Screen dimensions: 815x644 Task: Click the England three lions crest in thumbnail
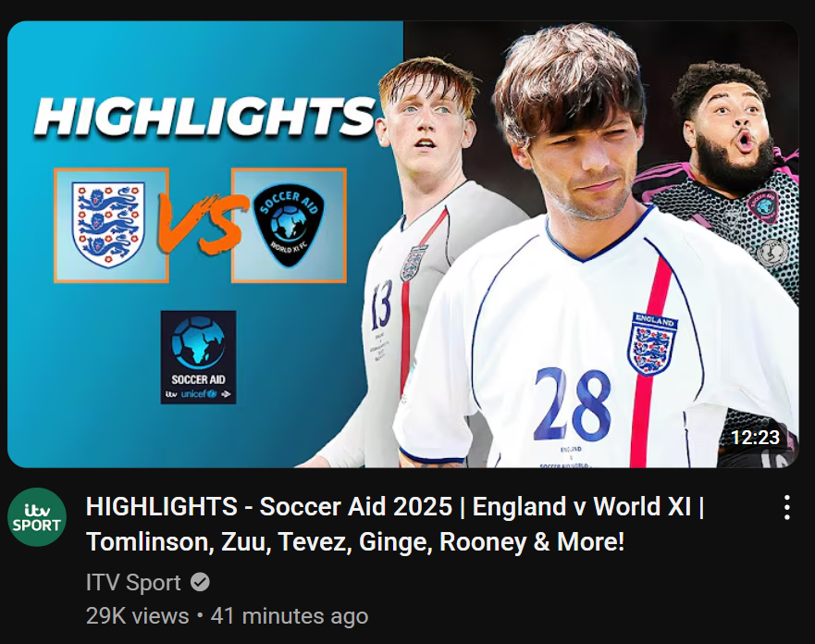coord(108,224)
